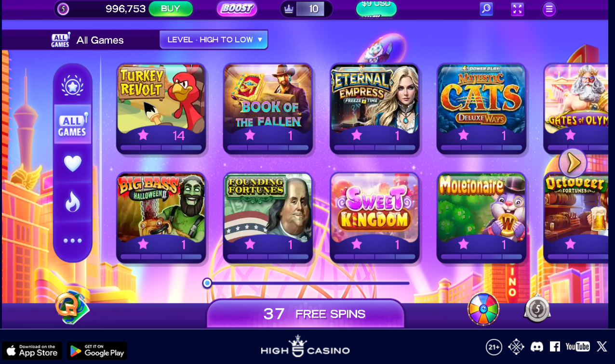Viewport: 615px width, 364px height.
Task: Open the Discord social icon
Action: coord(537,346)
